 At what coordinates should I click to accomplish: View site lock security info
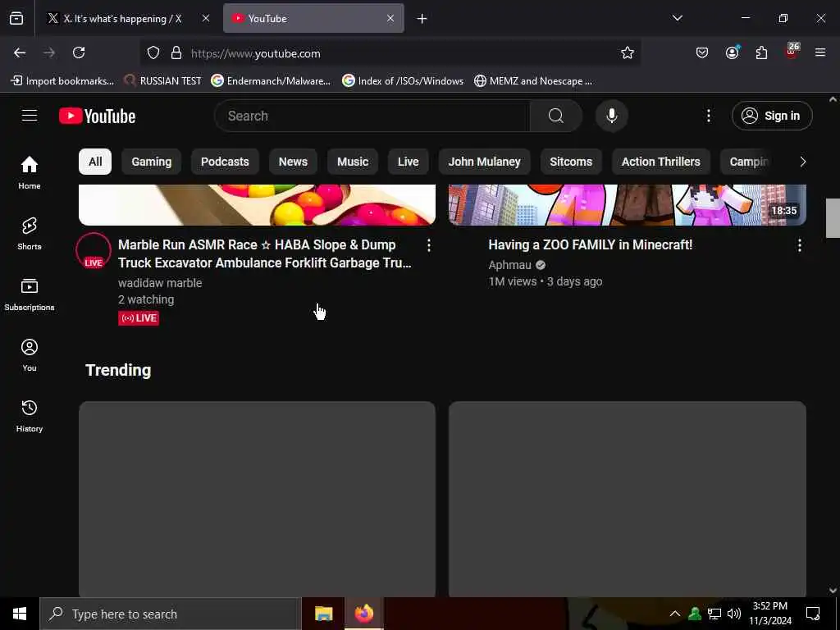tap(176, 52)
